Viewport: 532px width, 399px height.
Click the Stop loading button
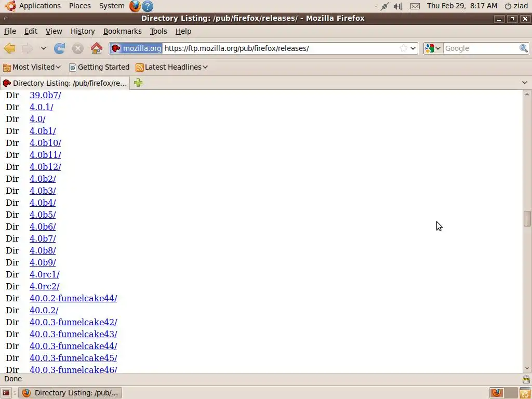(x=78, y=48)
